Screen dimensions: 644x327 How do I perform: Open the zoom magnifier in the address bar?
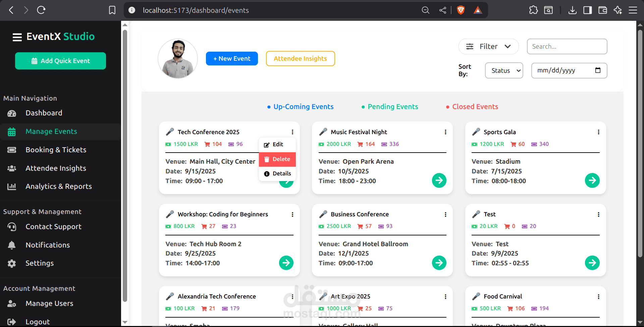[x=425, y=10]
